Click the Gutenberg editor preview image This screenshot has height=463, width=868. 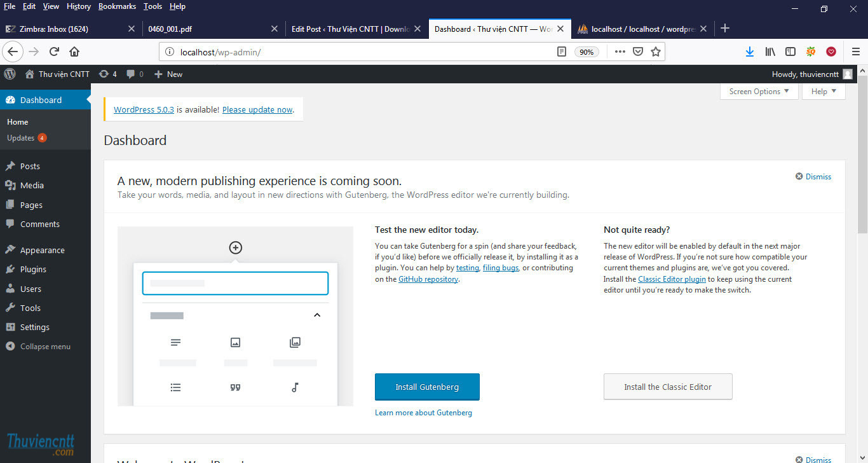pyautogui.click(x=235, y=316)
